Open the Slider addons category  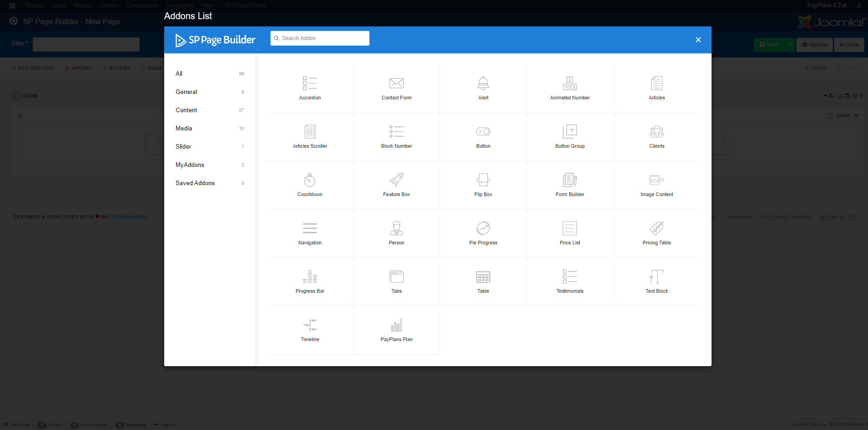point(210,146)
